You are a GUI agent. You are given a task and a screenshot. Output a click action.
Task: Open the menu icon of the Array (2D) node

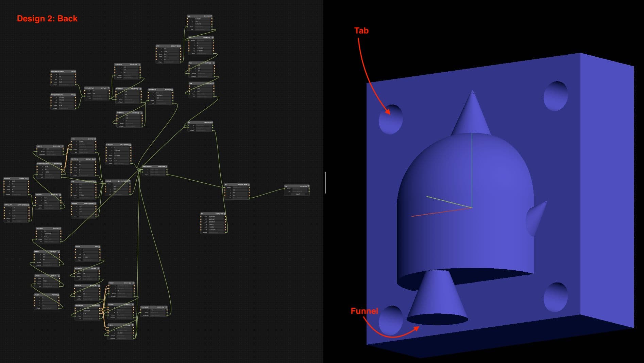[x=213, y=37]
